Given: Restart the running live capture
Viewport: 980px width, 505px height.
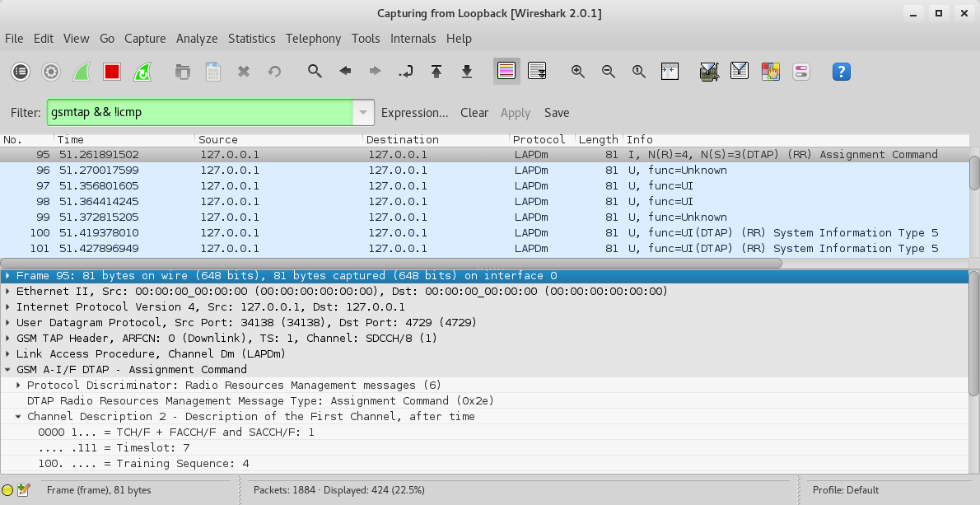Looking at the screenshot, I should tap(142, 72).
